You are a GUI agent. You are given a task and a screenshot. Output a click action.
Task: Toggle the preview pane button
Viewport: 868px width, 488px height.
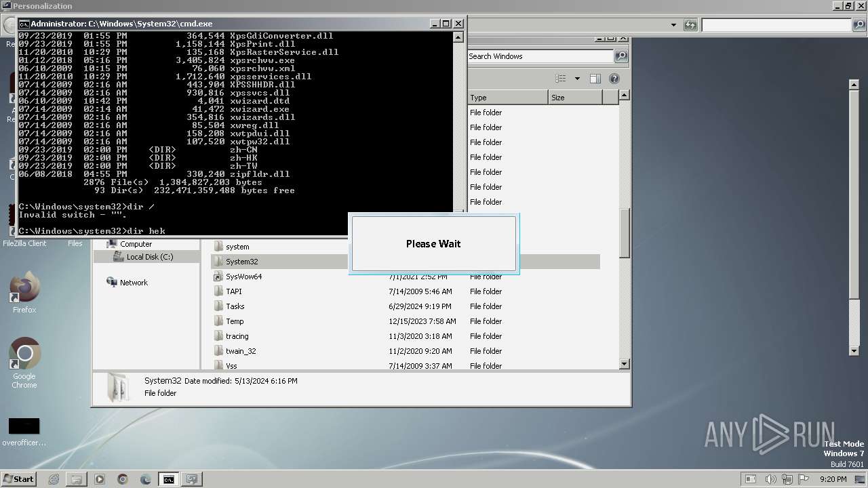[595, 79]
